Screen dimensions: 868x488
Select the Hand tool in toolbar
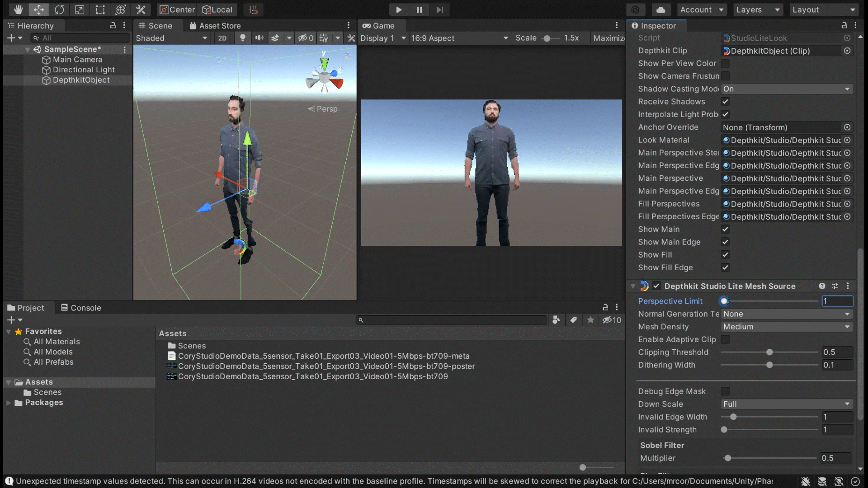point(18,9)
